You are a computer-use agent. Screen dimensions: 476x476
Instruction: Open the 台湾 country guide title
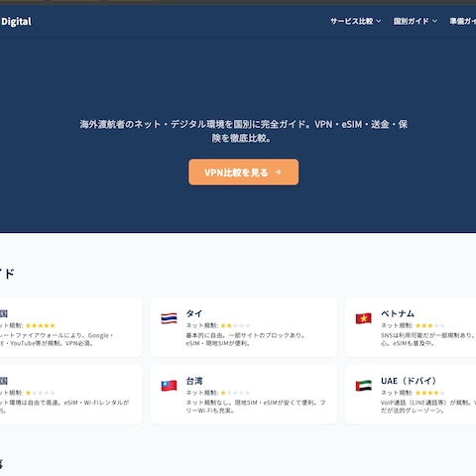[x=194, y=381]
